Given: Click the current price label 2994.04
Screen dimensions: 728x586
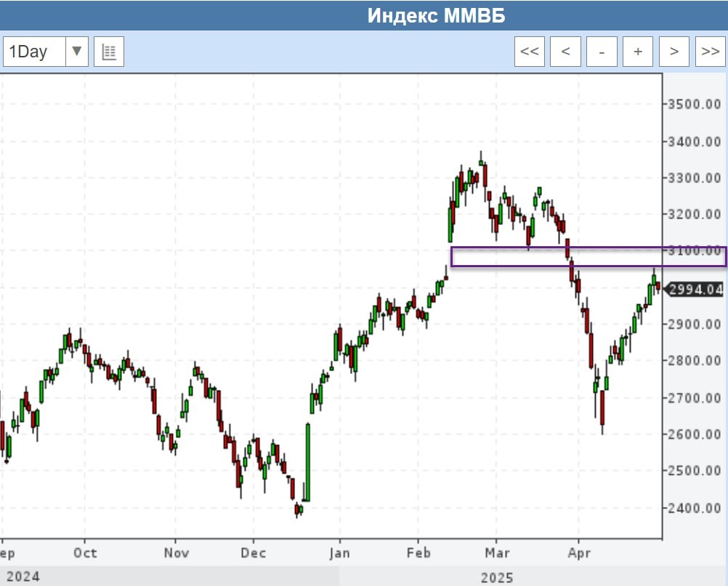Looking at the screenshot, I should coord(695,290).
